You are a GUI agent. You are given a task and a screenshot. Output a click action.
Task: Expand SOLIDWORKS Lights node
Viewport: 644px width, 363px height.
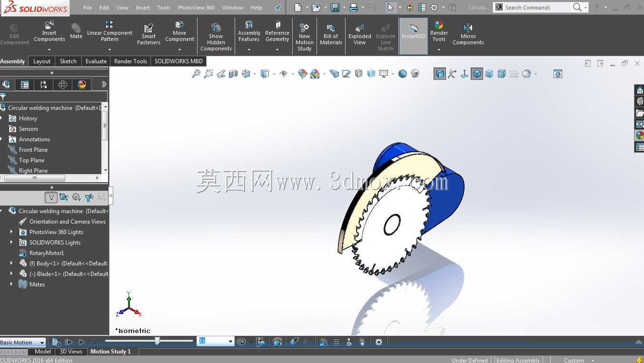tap(11, 242)
